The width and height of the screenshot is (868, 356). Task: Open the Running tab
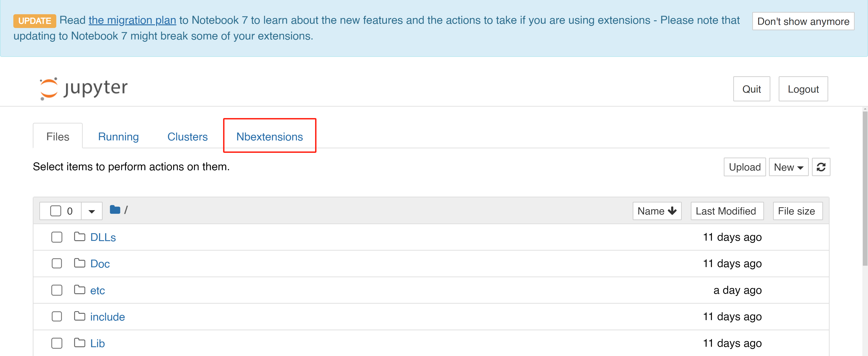(118, 137)
